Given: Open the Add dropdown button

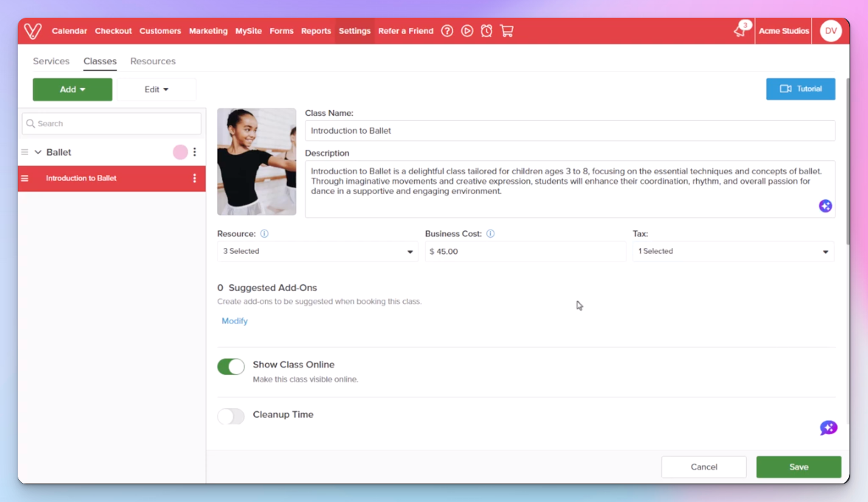Looking at the screenshot, I should [72, 89].
